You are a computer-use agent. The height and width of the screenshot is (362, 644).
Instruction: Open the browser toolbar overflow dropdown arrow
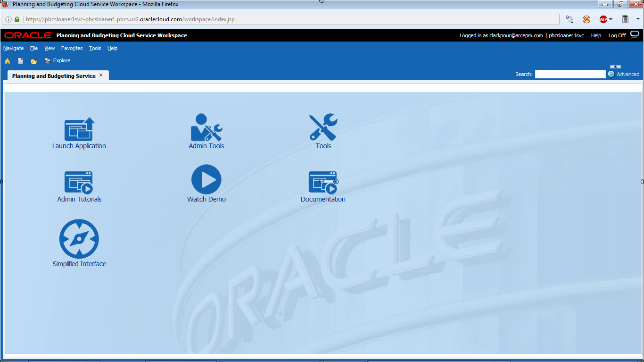coord(638,19)
